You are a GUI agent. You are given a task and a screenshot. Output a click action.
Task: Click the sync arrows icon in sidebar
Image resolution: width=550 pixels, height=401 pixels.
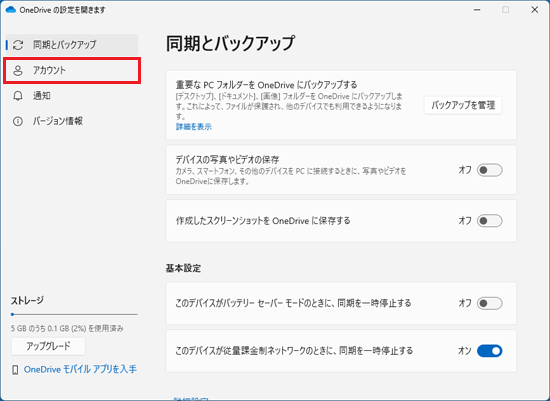click(18, 45)
